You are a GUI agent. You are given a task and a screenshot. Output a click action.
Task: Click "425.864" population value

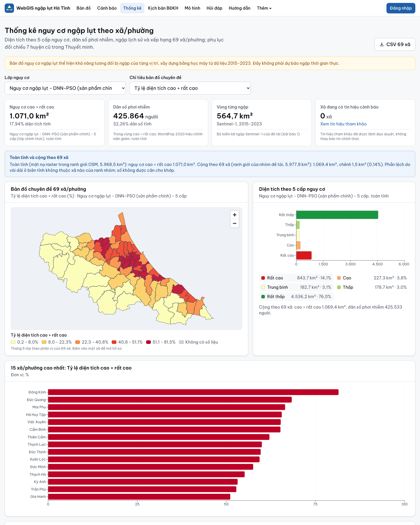click(x=129, y=116)
